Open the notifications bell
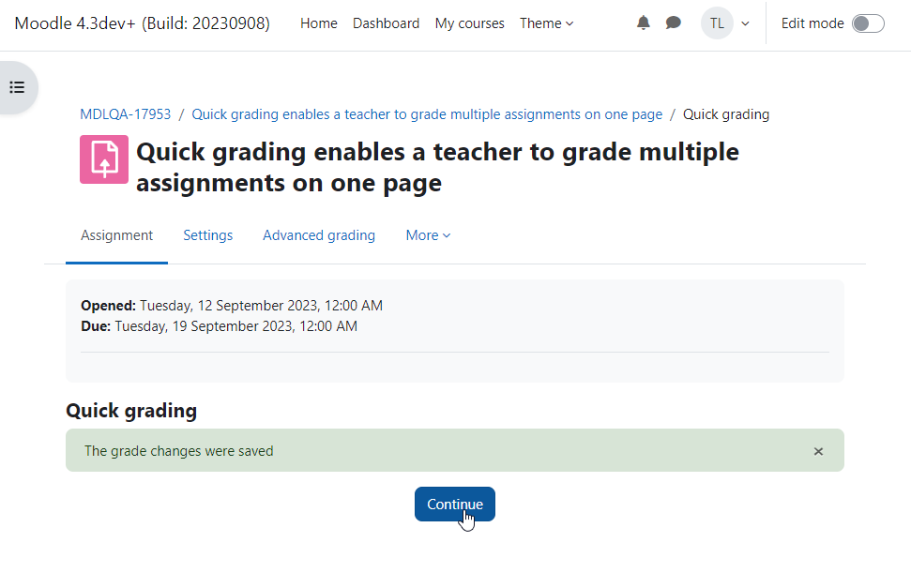This screenshot has height=588, width=911. coord(644,23)
